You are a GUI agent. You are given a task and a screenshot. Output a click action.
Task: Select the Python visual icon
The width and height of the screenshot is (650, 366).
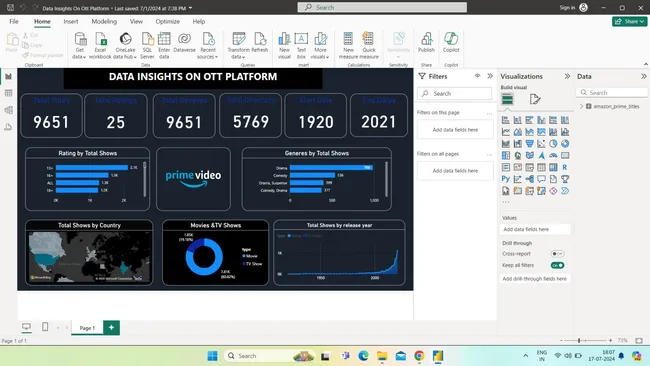pos(506,179)
